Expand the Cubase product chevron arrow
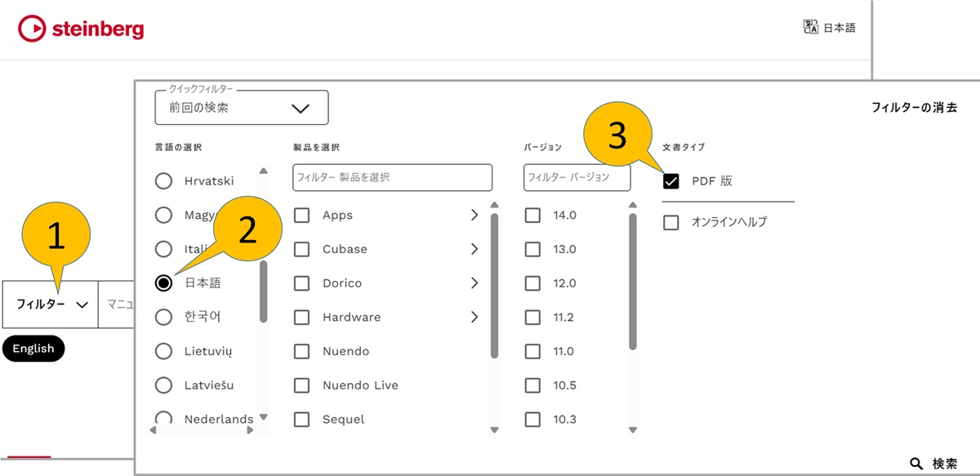980x476 pixels. click(474, 249)
